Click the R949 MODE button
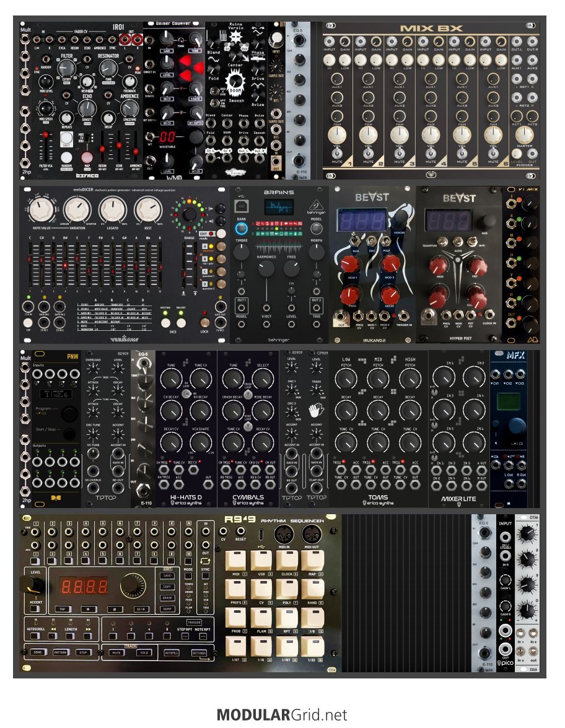This screenshot has width=565, height=728. (x=188, y=575)
